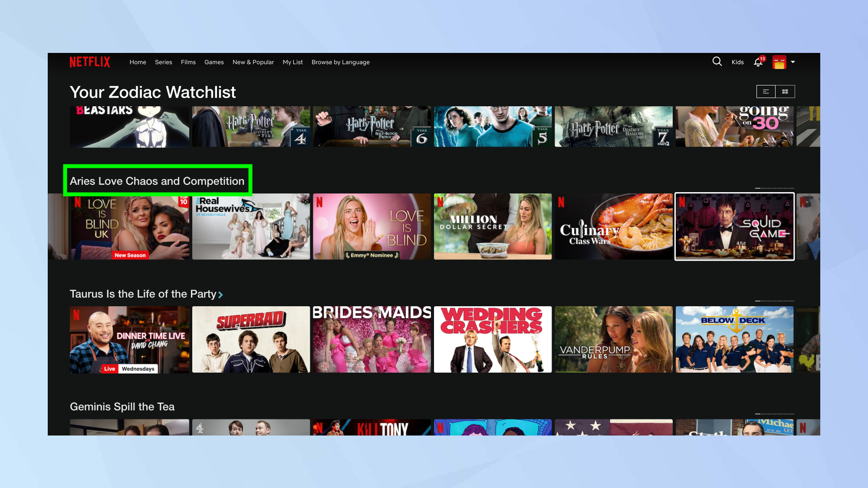Expand the Taurus Is the Life of the Party row
Viewport: 868px width, 488px height.
point(221,294)
